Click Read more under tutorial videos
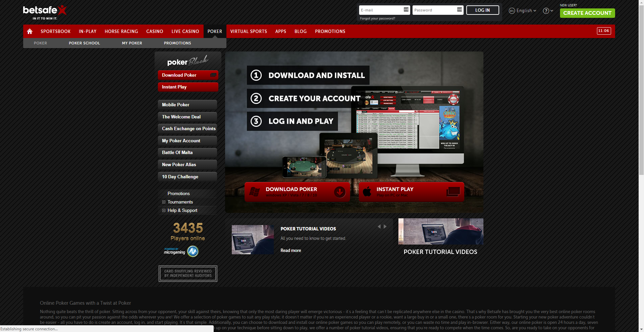Screen dimensions: 644x332 [291, 250]
